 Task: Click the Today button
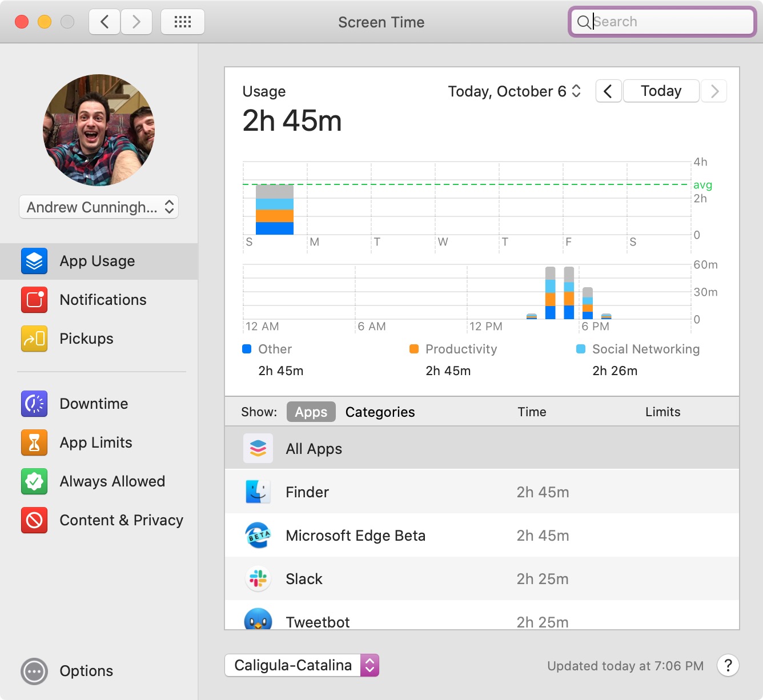coord(661,91)
